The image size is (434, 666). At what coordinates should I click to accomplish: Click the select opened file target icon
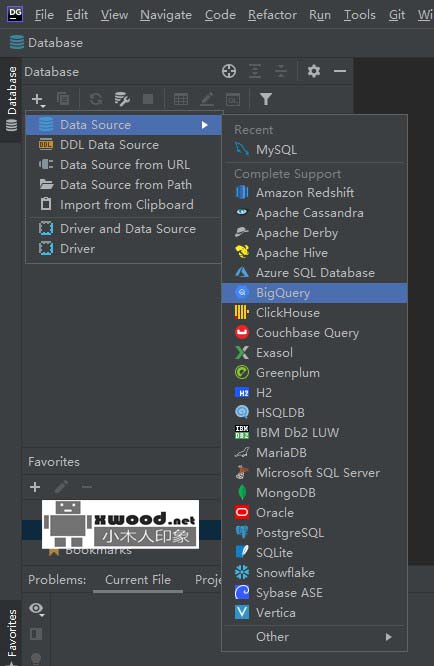pos(229,71)
